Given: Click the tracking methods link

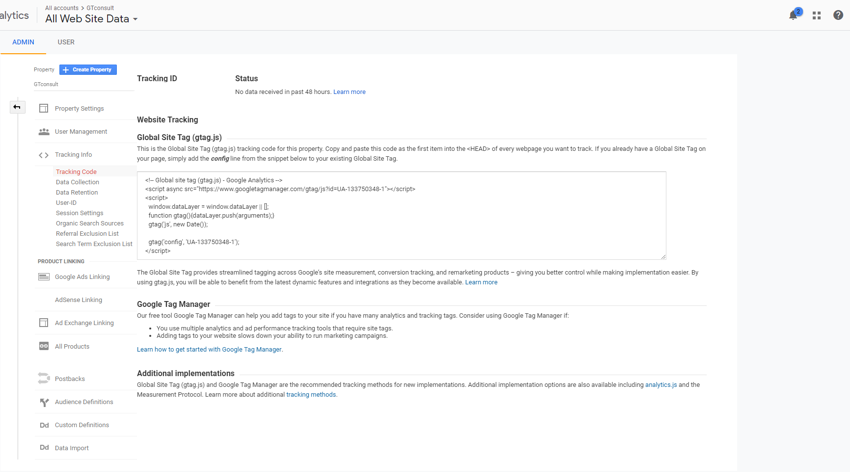Looking at the screenshot, I should click(311, 395).
